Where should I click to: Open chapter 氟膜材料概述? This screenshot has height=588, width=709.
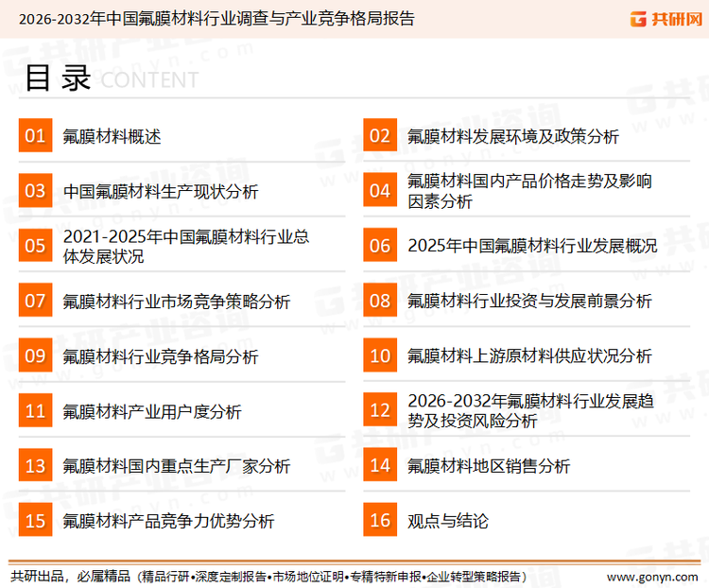coord(112,136)
